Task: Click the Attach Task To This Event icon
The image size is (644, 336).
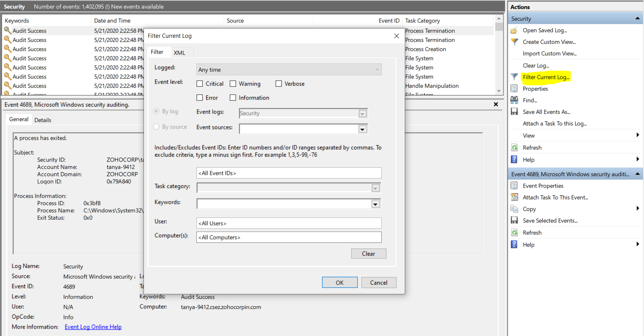Action: (x=514, y=197)
